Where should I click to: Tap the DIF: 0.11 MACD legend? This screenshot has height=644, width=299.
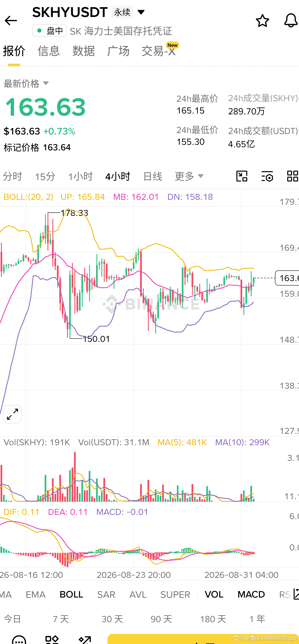(21, 512)
